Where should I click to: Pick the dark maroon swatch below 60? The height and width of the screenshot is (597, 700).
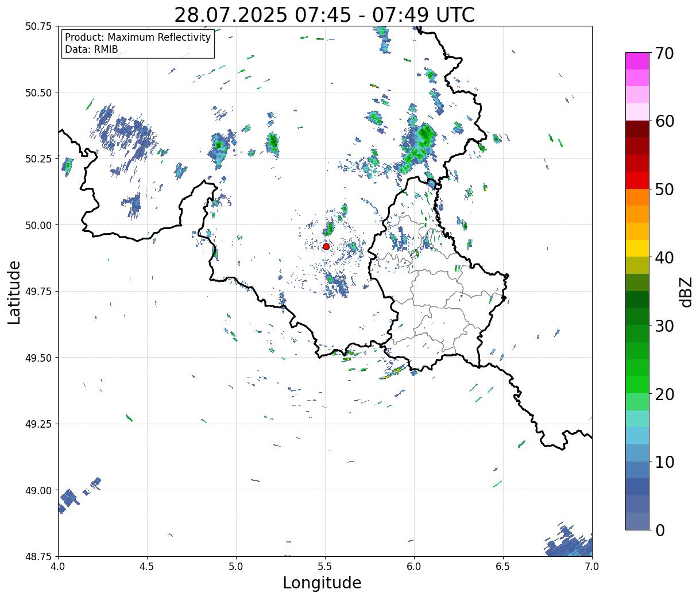coord(637,129)
